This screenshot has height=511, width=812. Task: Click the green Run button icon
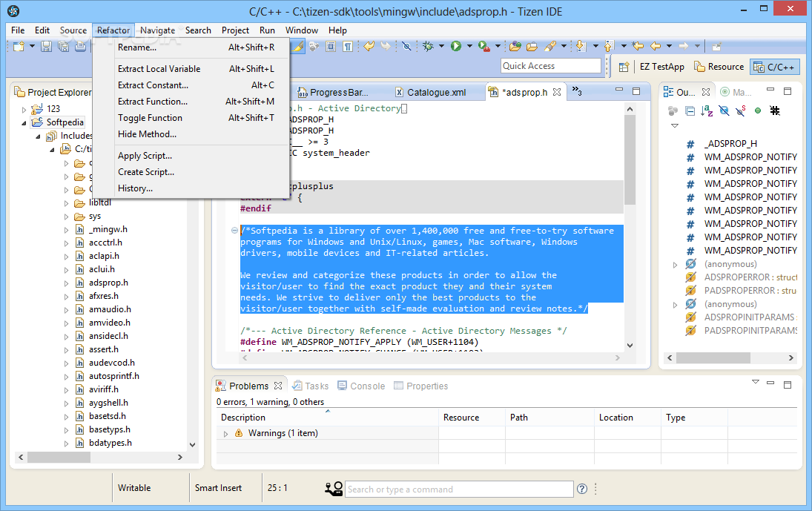(x=456, y=47)
